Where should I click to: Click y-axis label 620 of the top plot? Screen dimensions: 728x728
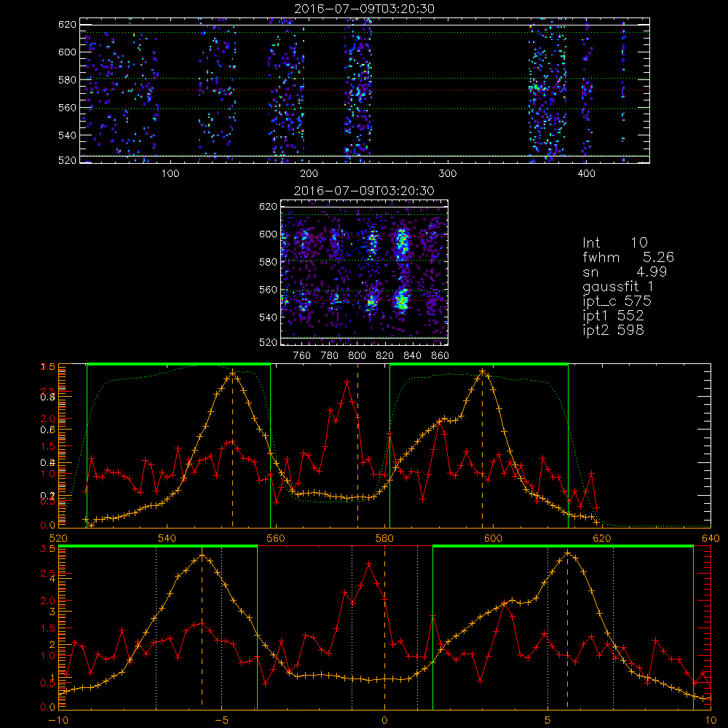point(67,24)
